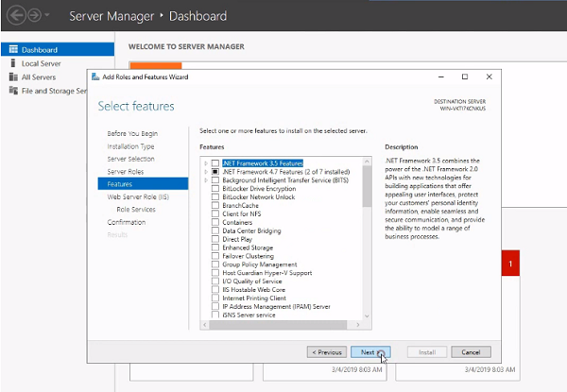Viewport: 567px width, 392px height.
Task: Click the Dashboard icon in the sidebar
Action: point(13,49)
